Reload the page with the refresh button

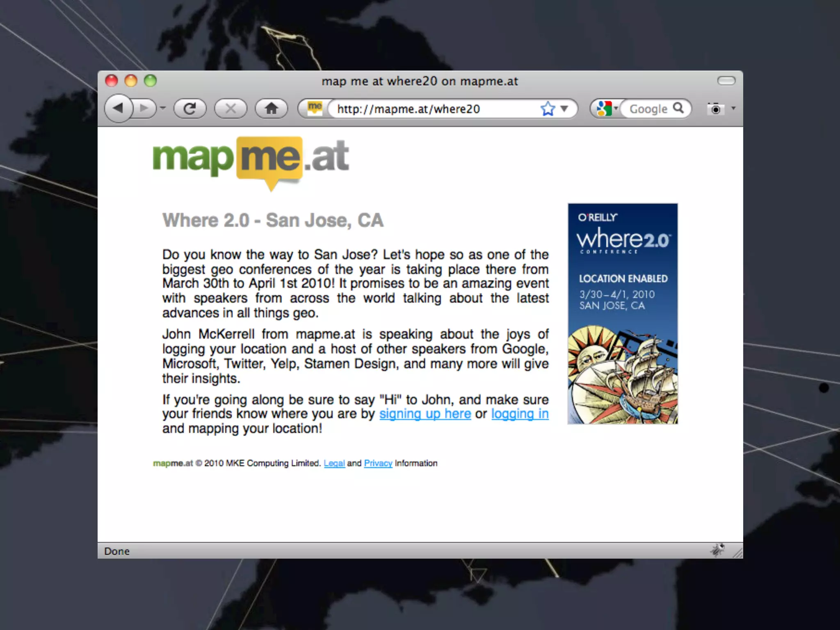189,109
